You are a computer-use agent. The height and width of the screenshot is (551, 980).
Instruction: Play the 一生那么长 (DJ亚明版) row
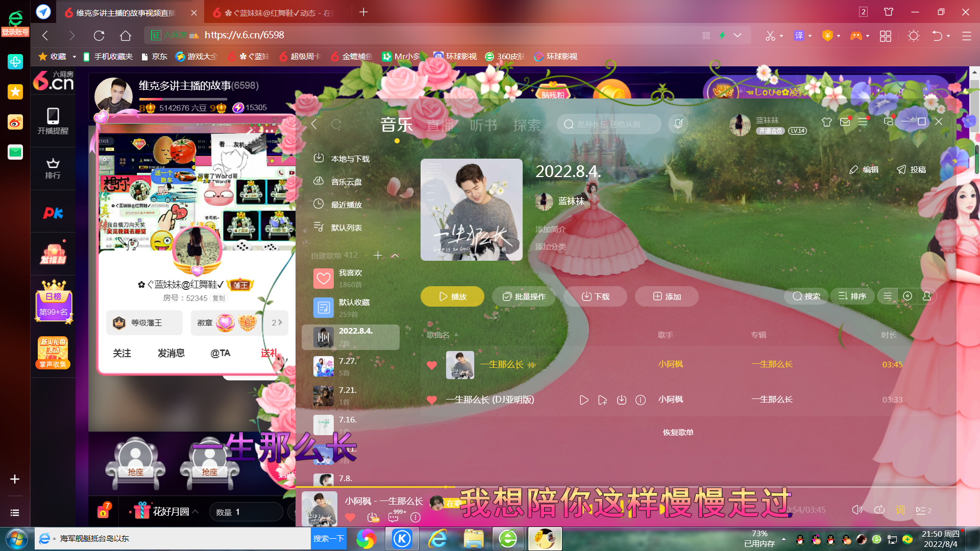584,400
